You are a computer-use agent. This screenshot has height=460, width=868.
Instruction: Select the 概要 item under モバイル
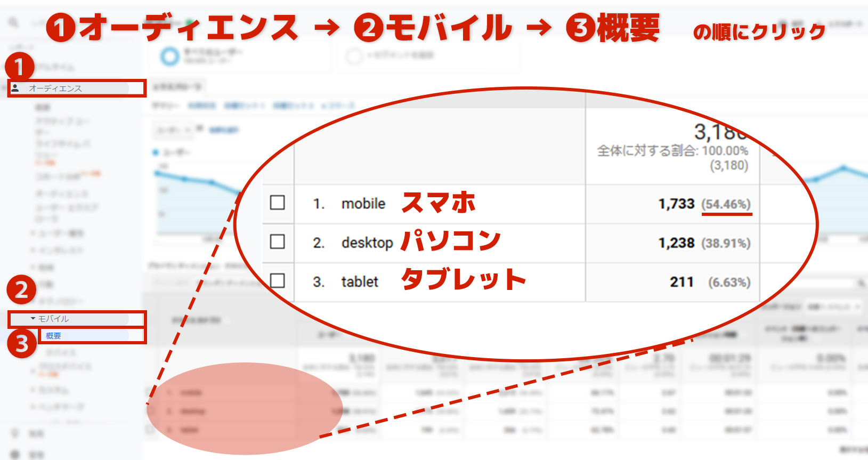click(53, 336)
